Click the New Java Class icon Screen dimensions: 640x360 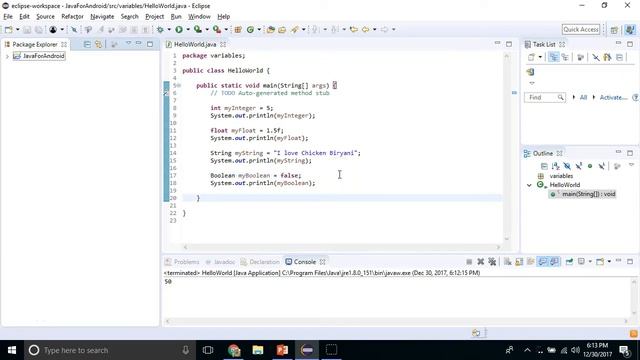(x=250, y=29)
